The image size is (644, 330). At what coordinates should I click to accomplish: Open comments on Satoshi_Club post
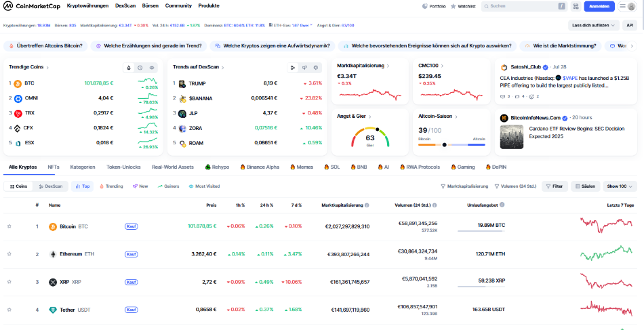pyautogui.click(x=502, y=96)
